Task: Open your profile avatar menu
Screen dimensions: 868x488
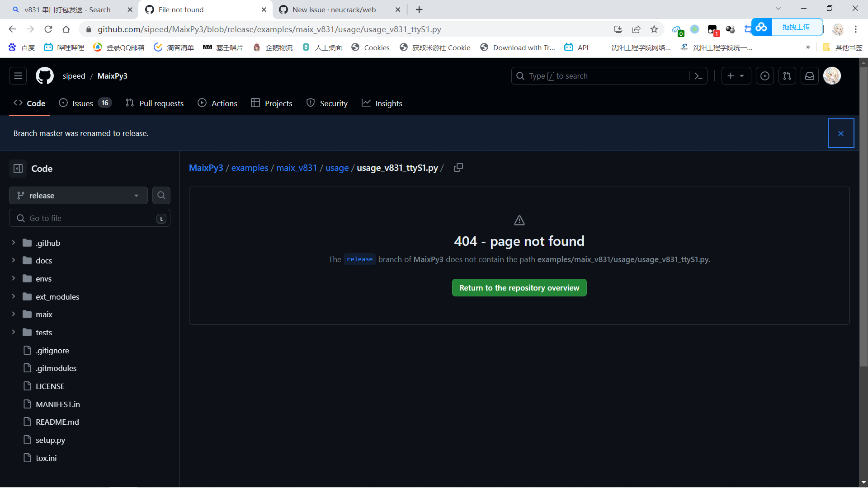Action: tap(832, 75)
